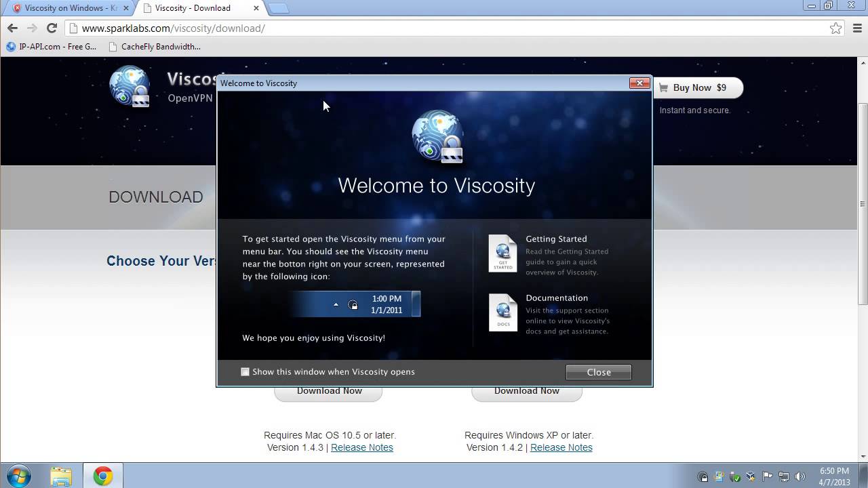Viewport: 868px width, 488px height.
Task: Open the CacheFly Bandwidth bookmark
Action: (x=155, y=47)
